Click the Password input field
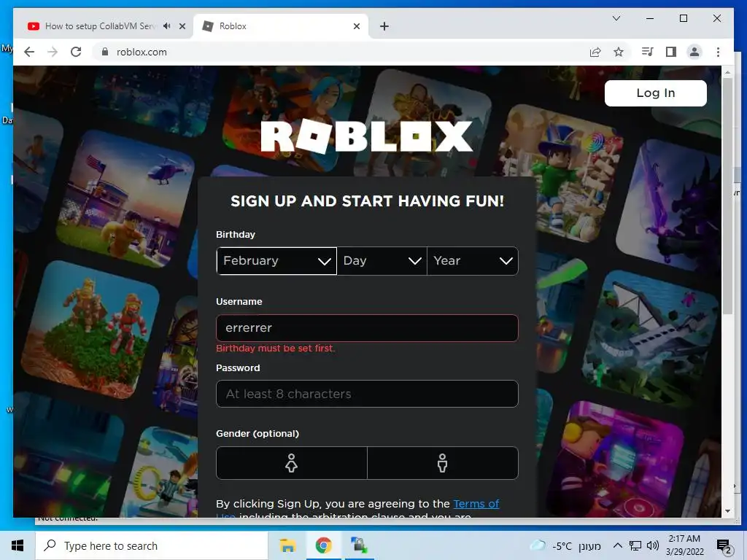Image resolution: width=747 pixels, height=560 pixels. coord(367,394)
